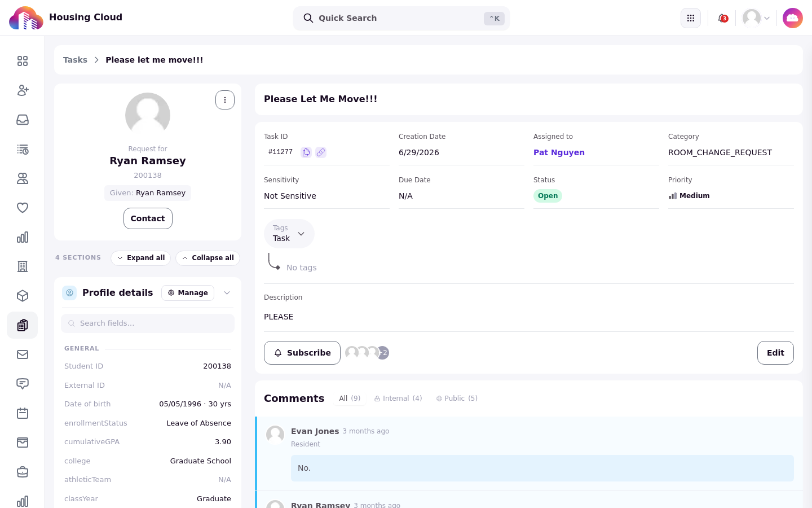
Task: Open the dashboard grid icon in sidebar
Action: (x=23, y=61)
